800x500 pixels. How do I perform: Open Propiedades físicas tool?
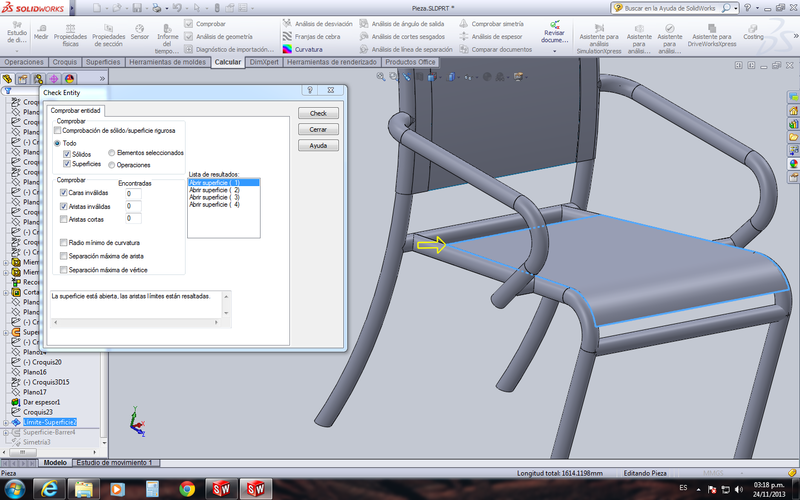tap(70, 36)
